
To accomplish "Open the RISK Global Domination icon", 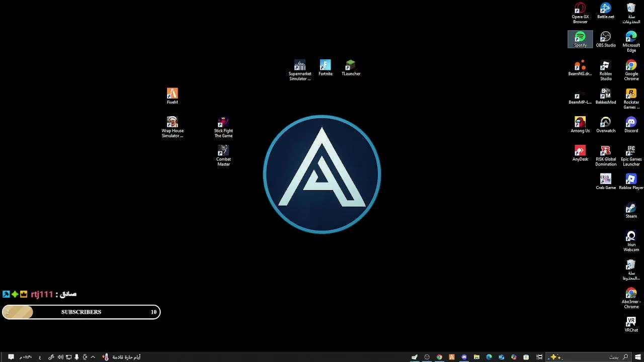I will pos(606,156).
